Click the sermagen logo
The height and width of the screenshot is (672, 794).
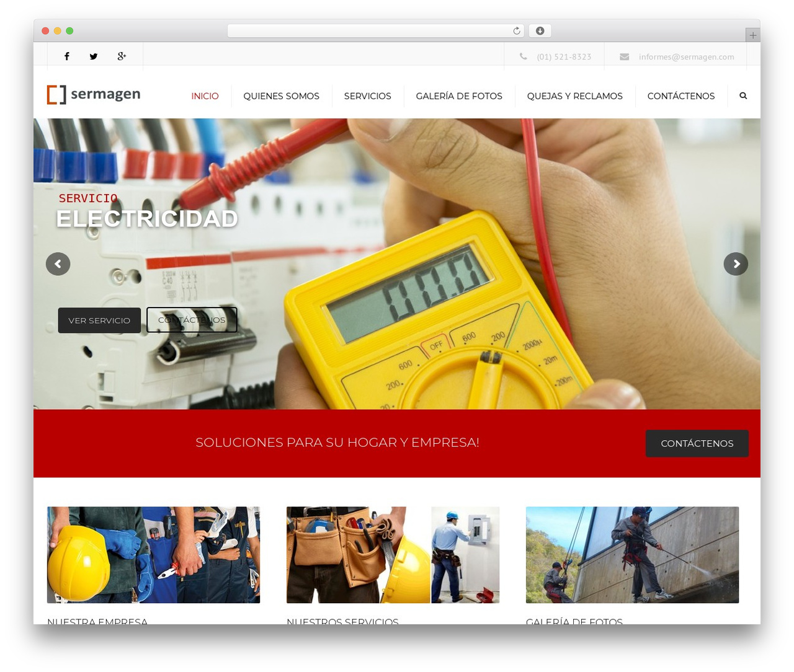94,94
